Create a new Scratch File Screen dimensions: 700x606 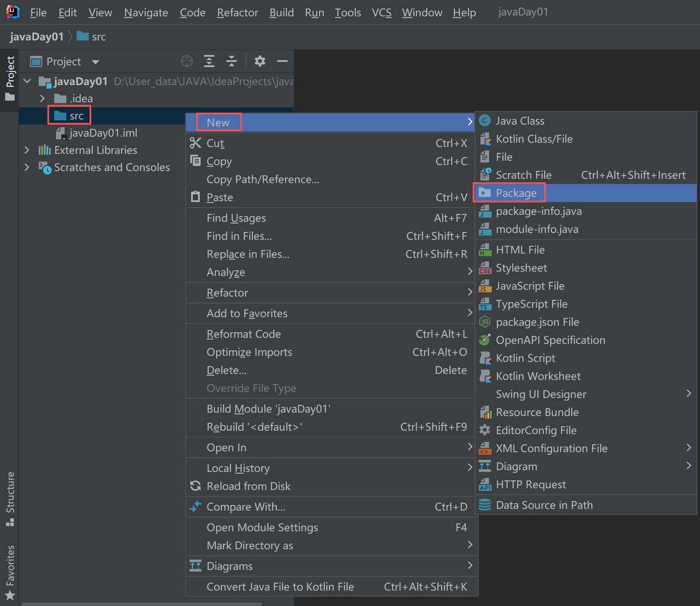click(586, 175)
